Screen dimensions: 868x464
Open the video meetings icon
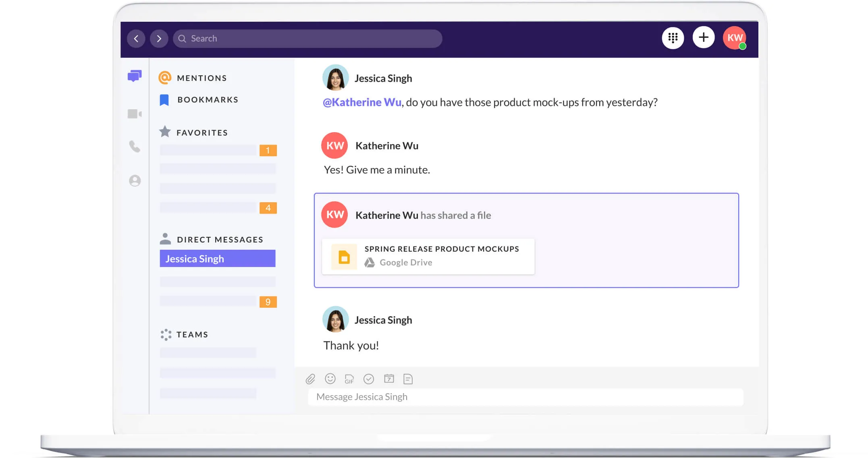135,114
